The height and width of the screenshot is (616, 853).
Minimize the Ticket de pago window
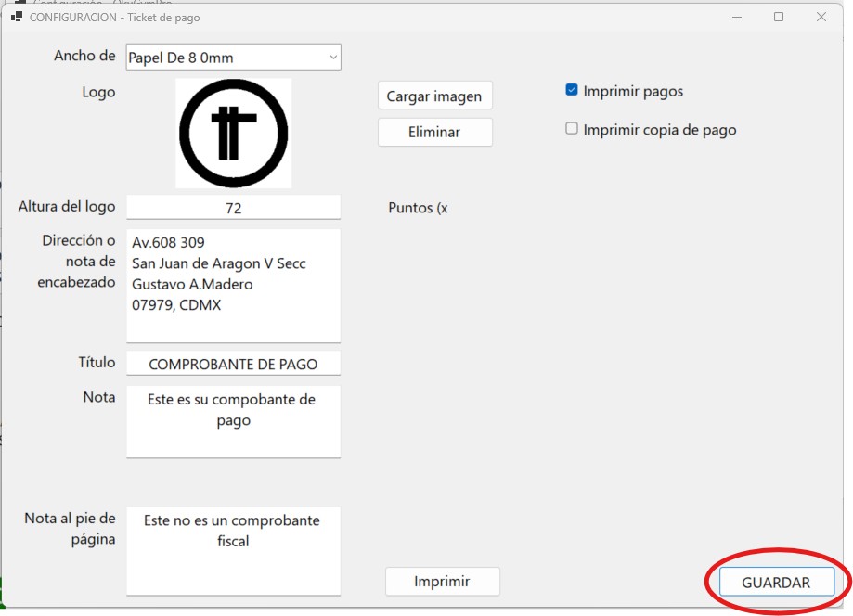(x=736, y=17)
